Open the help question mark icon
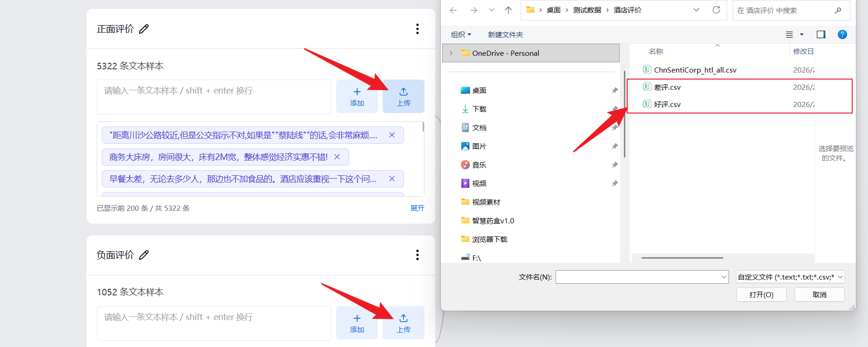The image size is (868, 347). coord(842,34)
